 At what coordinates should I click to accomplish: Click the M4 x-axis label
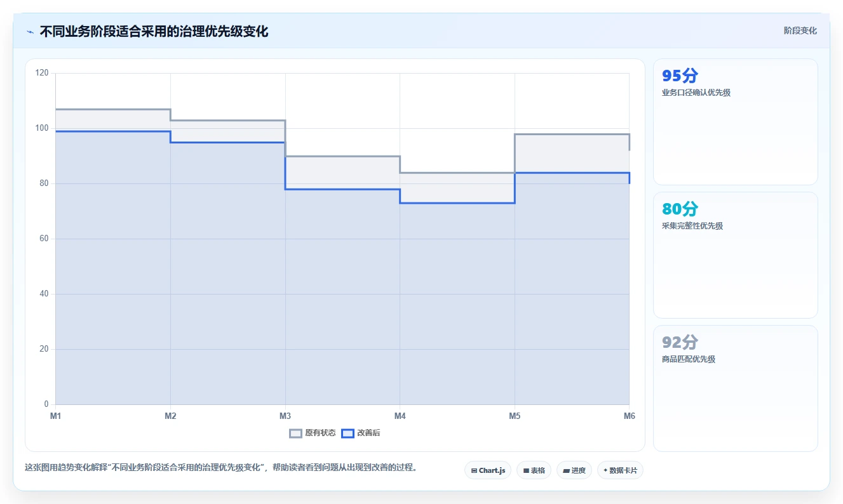click(400, 416)
